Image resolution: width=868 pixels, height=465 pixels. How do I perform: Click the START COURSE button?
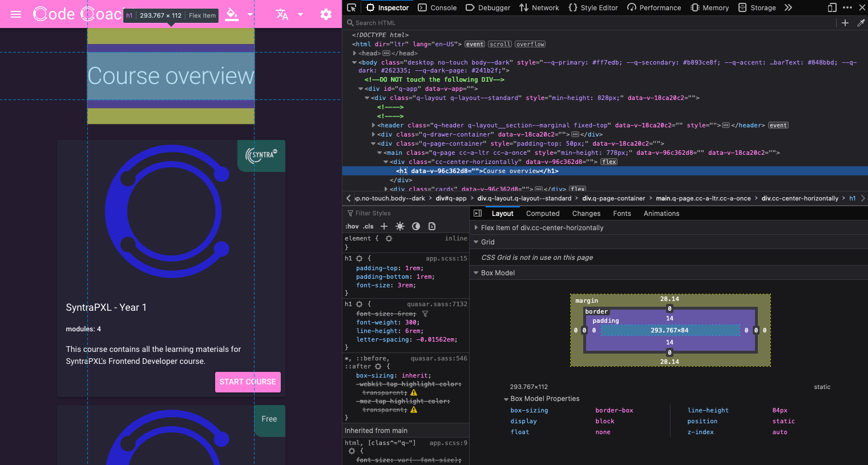[248, 382]
